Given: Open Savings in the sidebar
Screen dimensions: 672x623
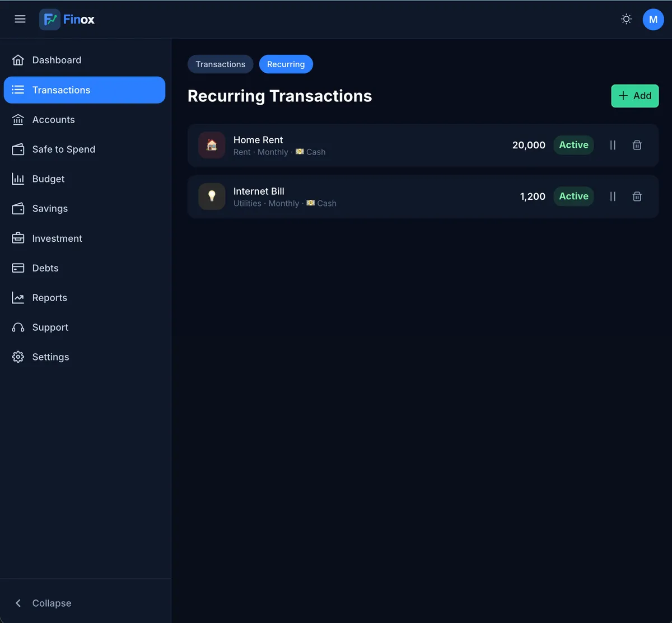Looking at the screenshot, I should 85,209.
